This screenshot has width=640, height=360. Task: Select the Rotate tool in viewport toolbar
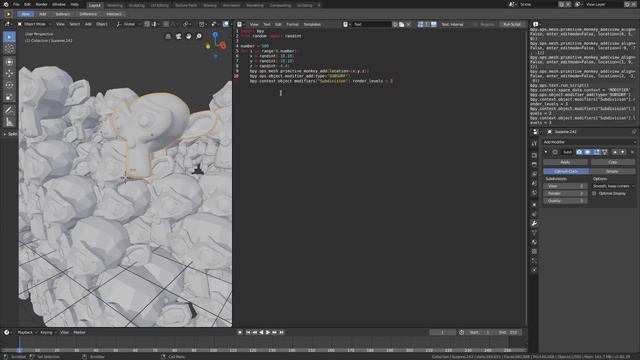[9, 85]
